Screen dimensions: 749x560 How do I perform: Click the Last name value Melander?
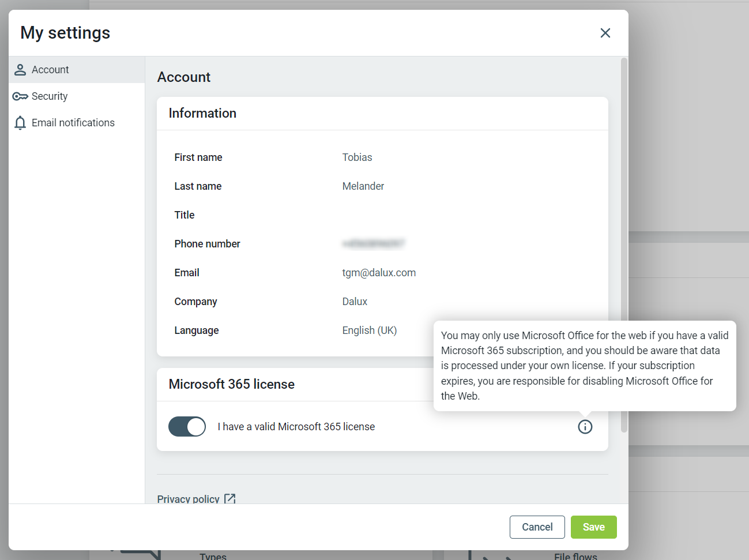point(363,186)
